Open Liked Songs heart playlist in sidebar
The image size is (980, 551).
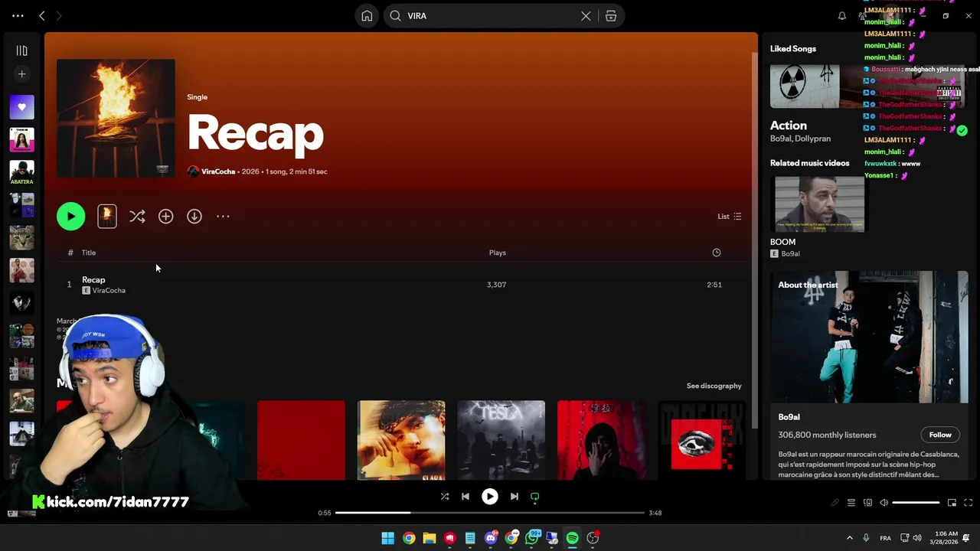pyautogui.click(x=21, y=107)
